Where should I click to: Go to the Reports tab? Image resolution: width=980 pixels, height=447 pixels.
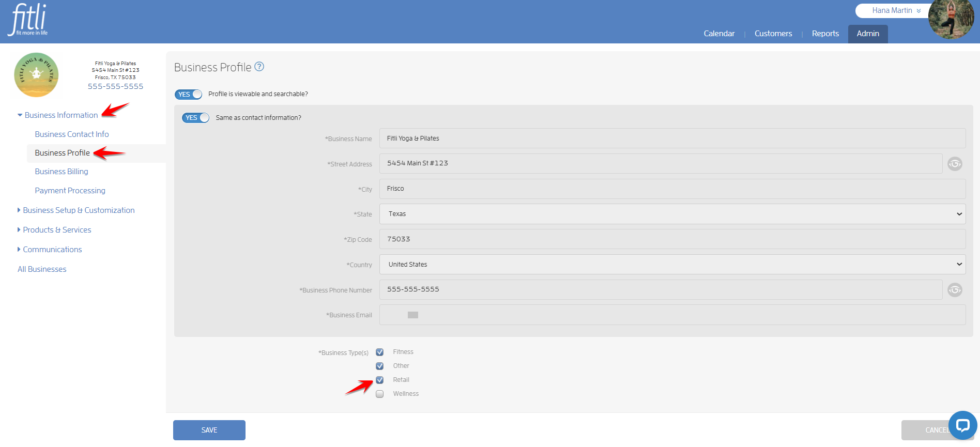(825, 34)
